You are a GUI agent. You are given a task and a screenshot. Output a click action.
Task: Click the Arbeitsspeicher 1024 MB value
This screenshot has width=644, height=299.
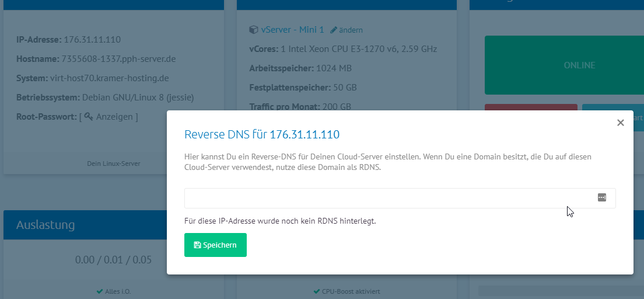[334, 68]
